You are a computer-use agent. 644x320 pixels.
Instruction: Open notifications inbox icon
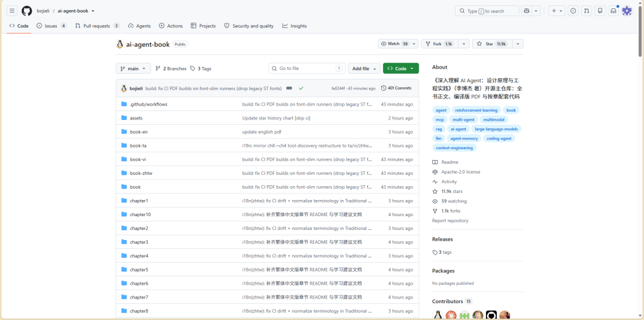[613, 11]
